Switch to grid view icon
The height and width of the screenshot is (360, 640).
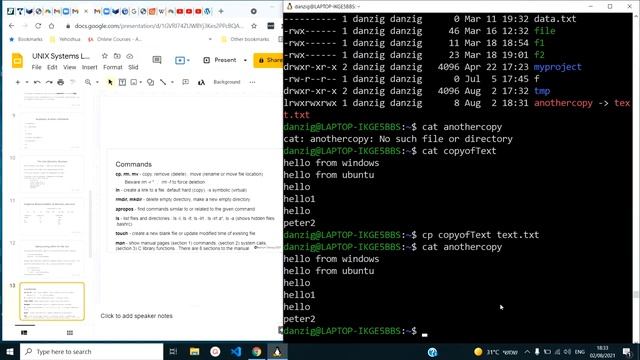70,333
